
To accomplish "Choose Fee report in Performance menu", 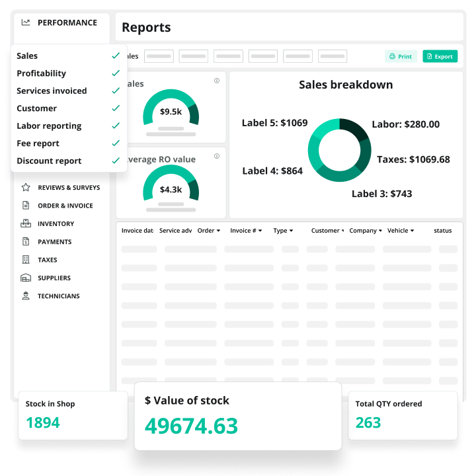I will pyautogui.click(x=38, y=143).
